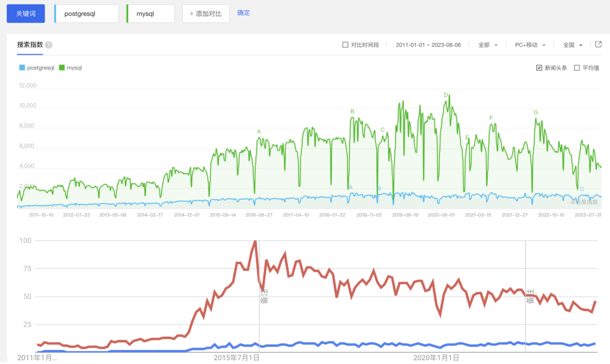Click the 2019-08-19 axis date label
Image resolution: width=610 pixels, height=364 pixels.
(x=405, y=214)
